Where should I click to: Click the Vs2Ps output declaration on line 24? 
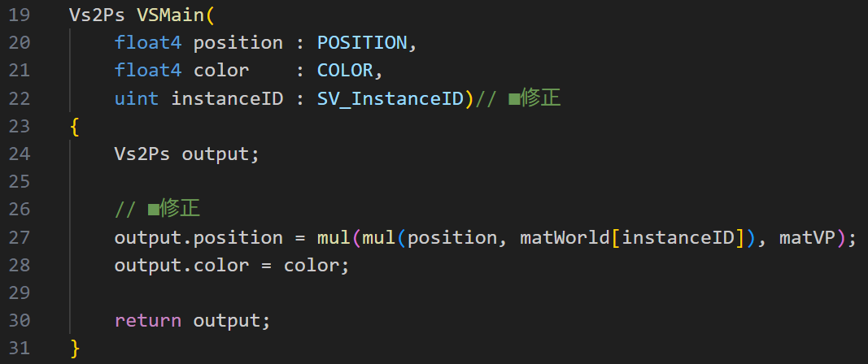click(186, 154)
